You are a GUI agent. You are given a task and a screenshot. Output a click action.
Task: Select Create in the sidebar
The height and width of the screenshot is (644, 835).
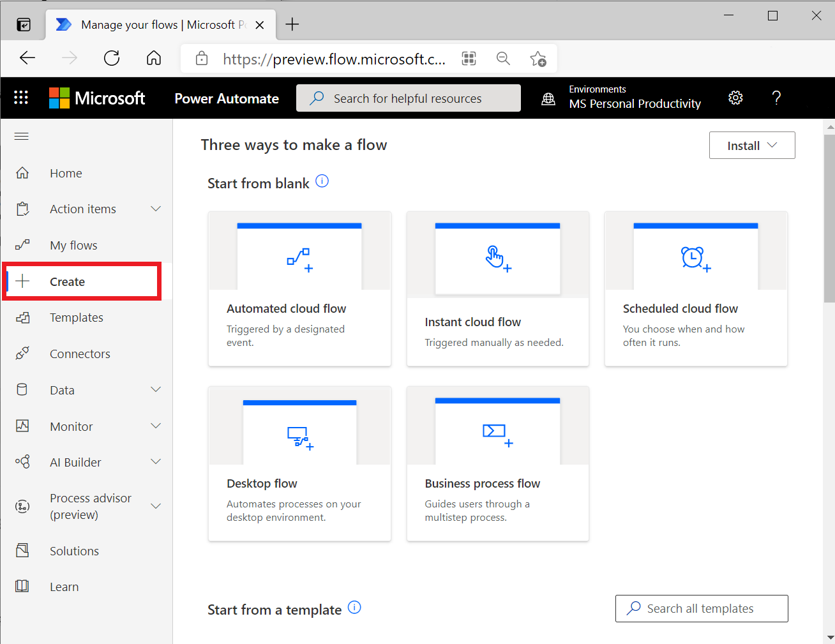[82, 281]
